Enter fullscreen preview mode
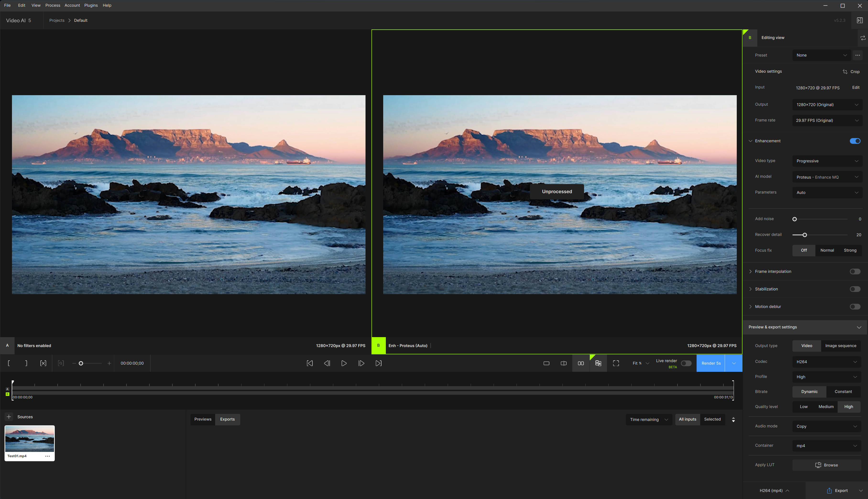868x499 pixels. [x=616, y=363]
